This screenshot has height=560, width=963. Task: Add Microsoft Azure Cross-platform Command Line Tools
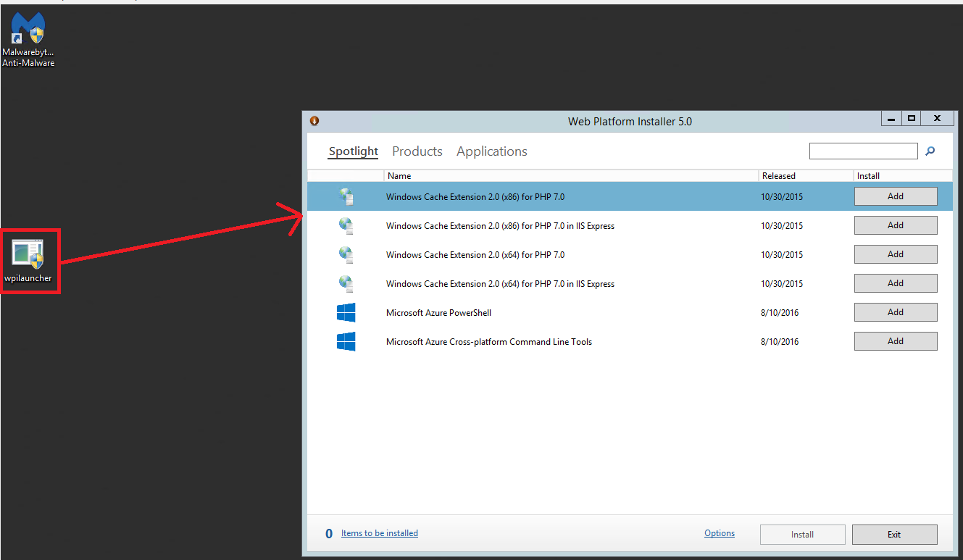tap(896, 341)
